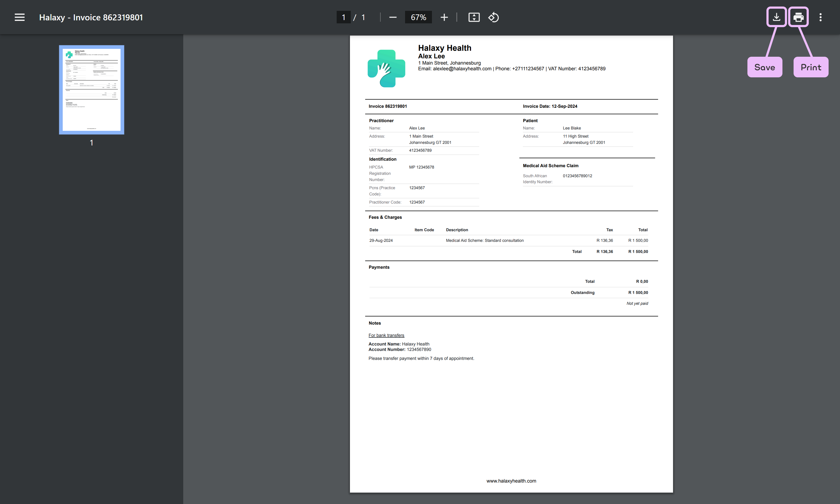The height and width of the screenshot is (504, 840).
Task: Click the patient address '11 High Street'
Action: [x=575, y=136]
